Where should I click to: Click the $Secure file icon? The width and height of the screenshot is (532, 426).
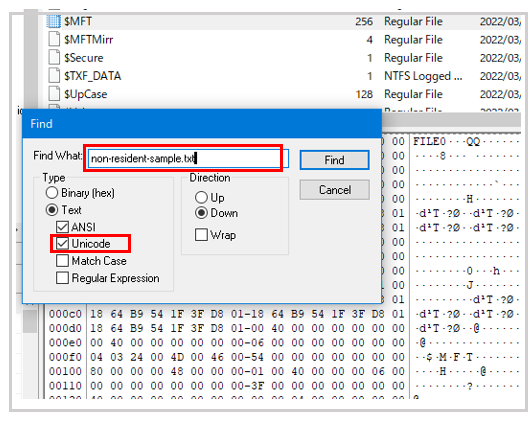(x=54, y=57)
